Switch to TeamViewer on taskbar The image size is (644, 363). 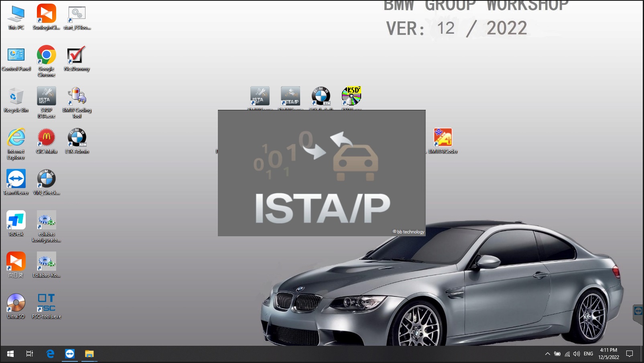tap(70, 354)
